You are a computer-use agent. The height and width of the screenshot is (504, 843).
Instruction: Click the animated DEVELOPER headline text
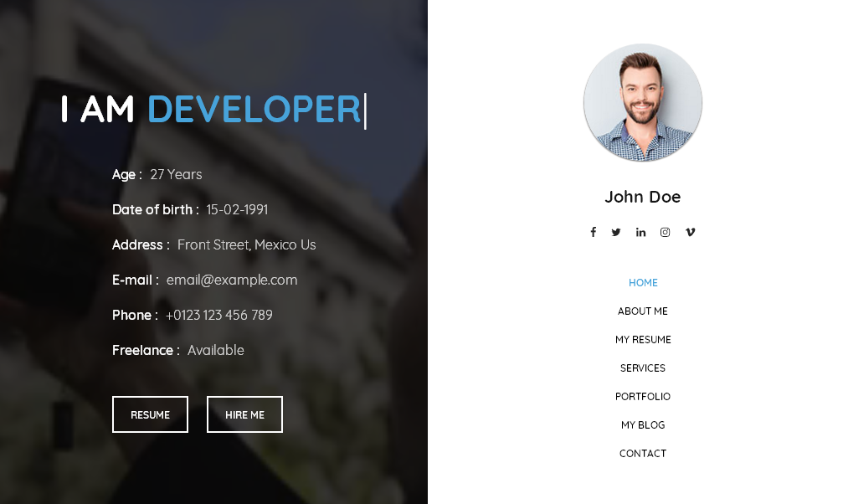pyautogui.click(x=254, y=110)
